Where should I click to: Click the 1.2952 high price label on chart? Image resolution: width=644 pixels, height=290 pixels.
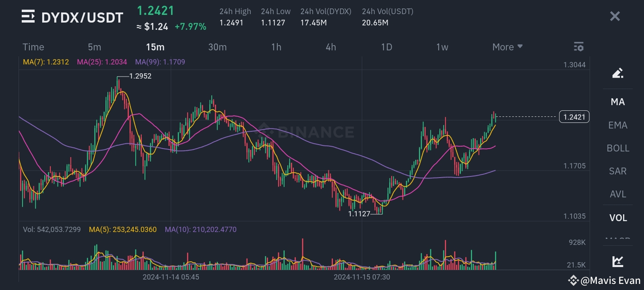click(x=140, y=76)
